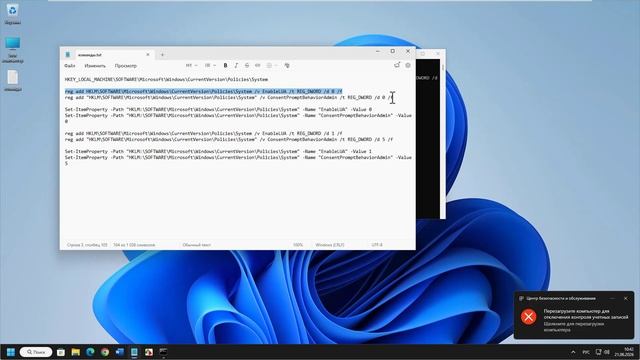Click UTF-8 encoding in status bar

[x=377, y=245]
